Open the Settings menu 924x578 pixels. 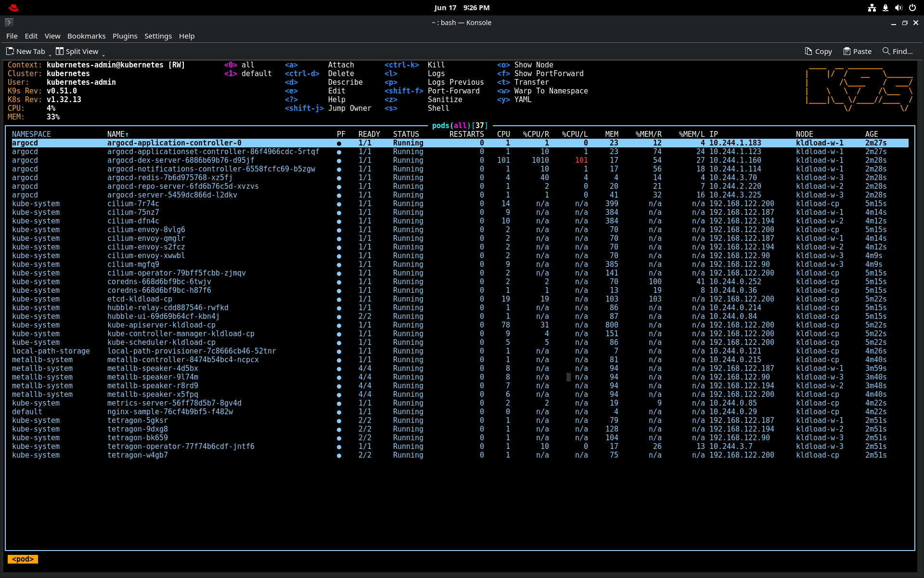pyautogui.click(x=158, y=36)
